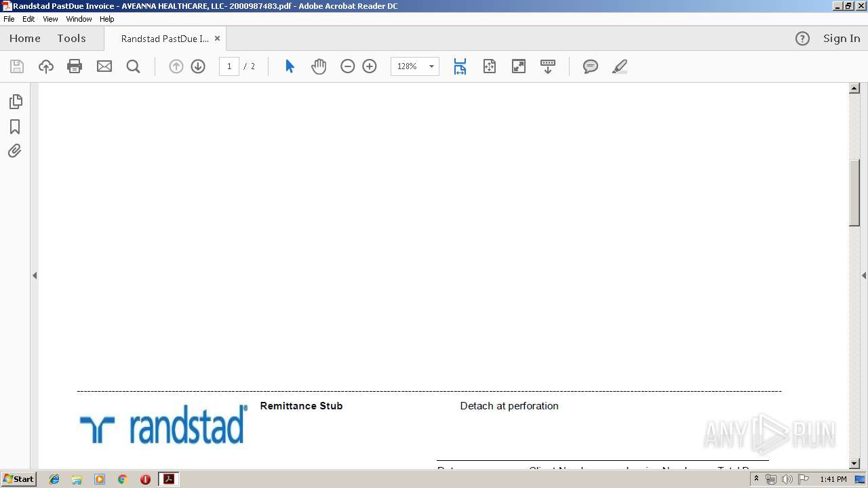Screen dimensions: 868x488
Task: Print the document
Action: click(x=75, y=66)
